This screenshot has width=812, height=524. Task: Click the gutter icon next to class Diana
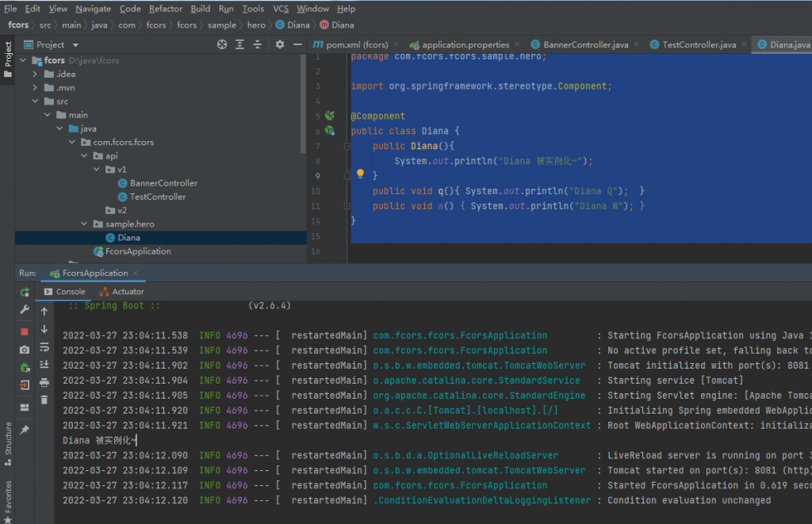pos(330,131)
